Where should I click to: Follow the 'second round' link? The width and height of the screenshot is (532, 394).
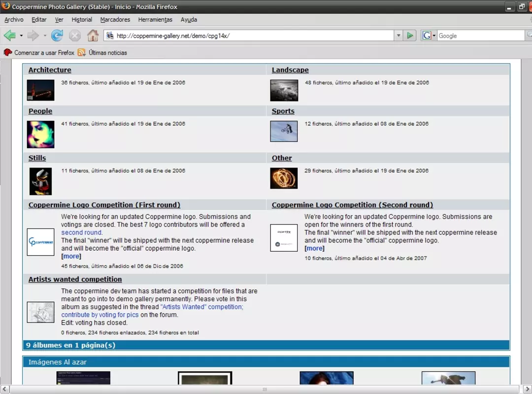pos(81,232)
